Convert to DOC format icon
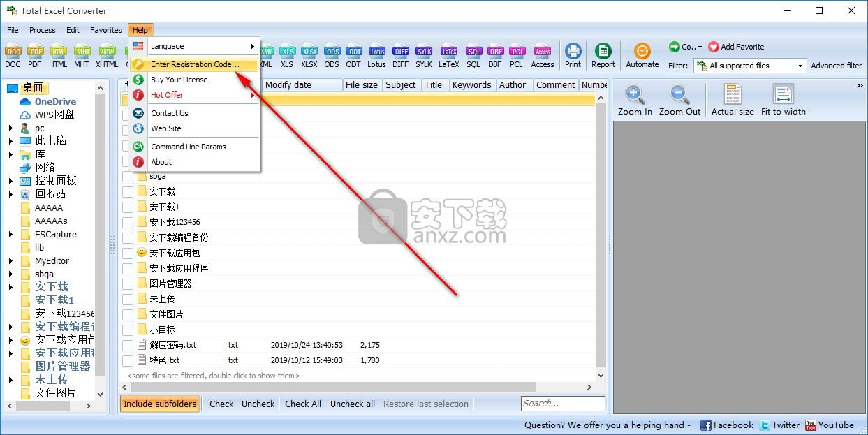This screenshot has width=868, height=435. (13, 56)
